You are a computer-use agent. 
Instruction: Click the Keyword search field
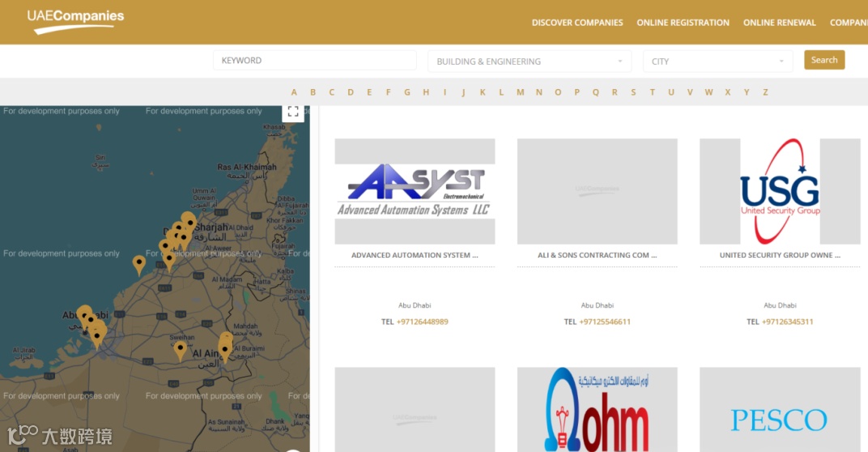coord(314,61)
